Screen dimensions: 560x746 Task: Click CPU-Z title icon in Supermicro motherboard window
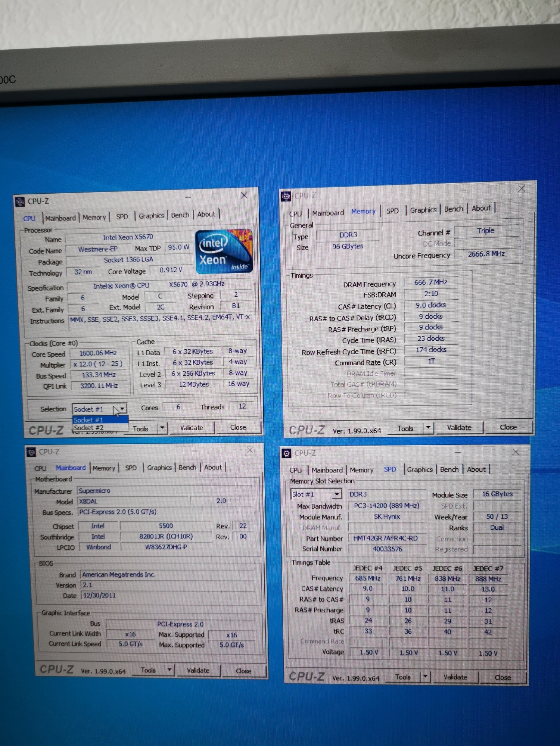click(31, 452)
